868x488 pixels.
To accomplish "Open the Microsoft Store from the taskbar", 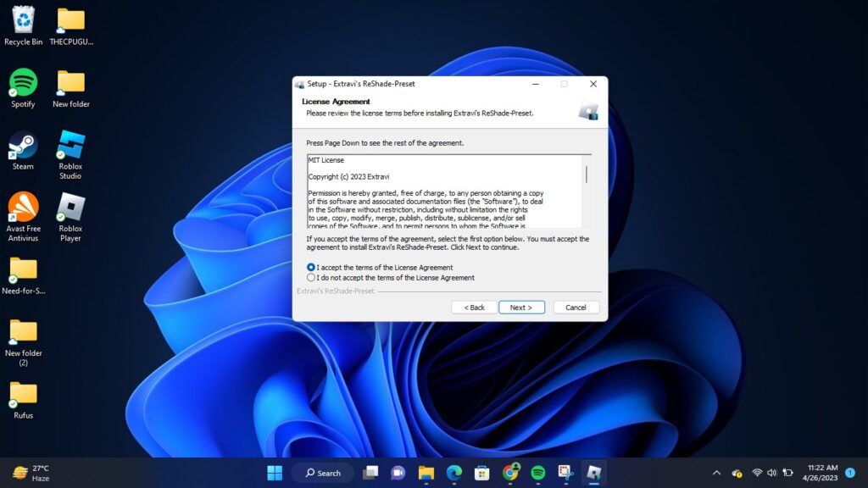I will (483, 473).
